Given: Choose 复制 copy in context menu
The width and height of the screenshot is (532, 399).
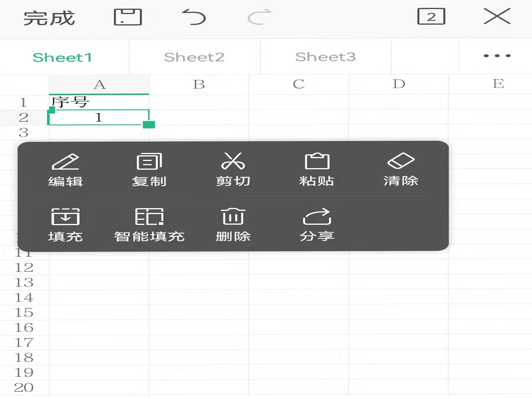Looking at the screenshot, I should pyautogui.click(x=149, y=170).
